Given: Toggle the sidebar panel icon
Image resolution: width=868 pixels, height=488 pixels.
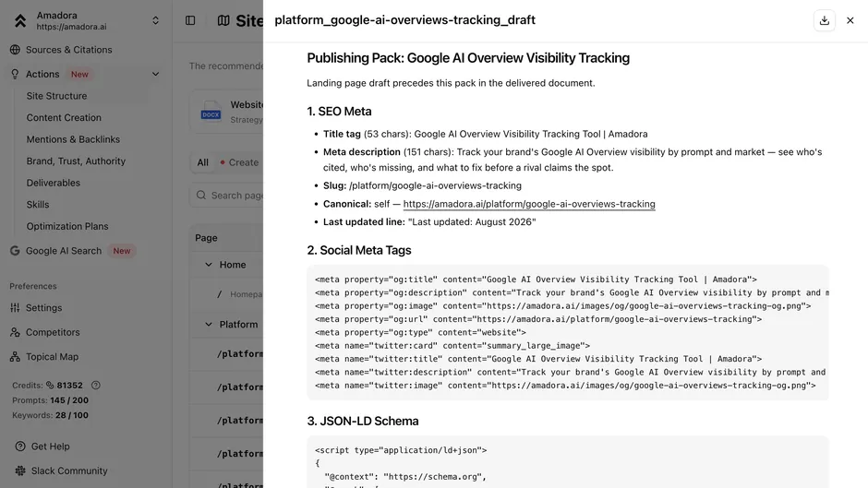Looking at the screenshot, I should (190, 20).
